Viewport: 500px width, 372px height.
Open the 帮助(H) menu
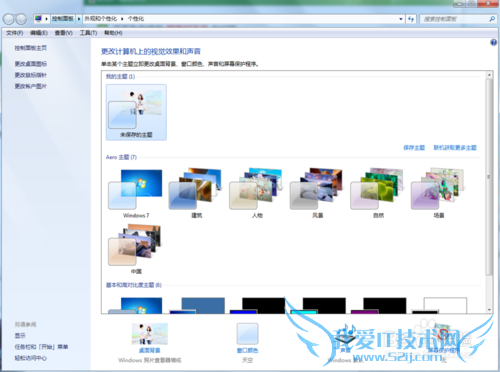pos(113,33)
